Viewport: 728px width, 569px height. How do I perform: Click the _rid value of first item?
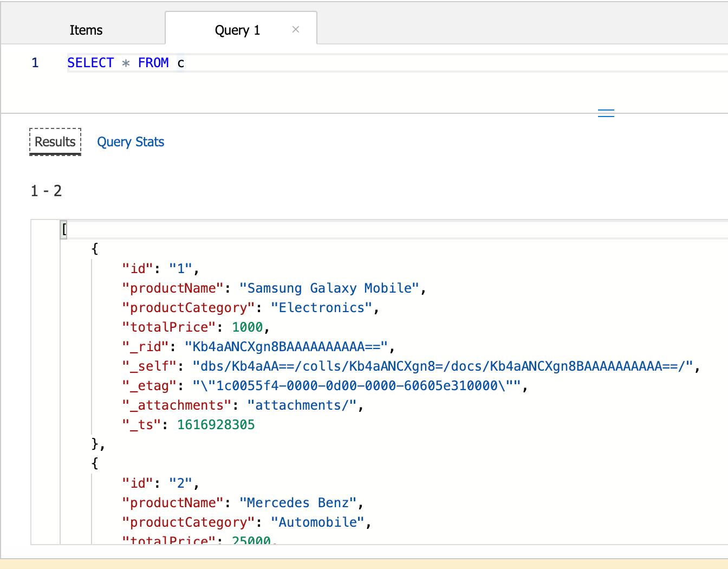[286, 347]
